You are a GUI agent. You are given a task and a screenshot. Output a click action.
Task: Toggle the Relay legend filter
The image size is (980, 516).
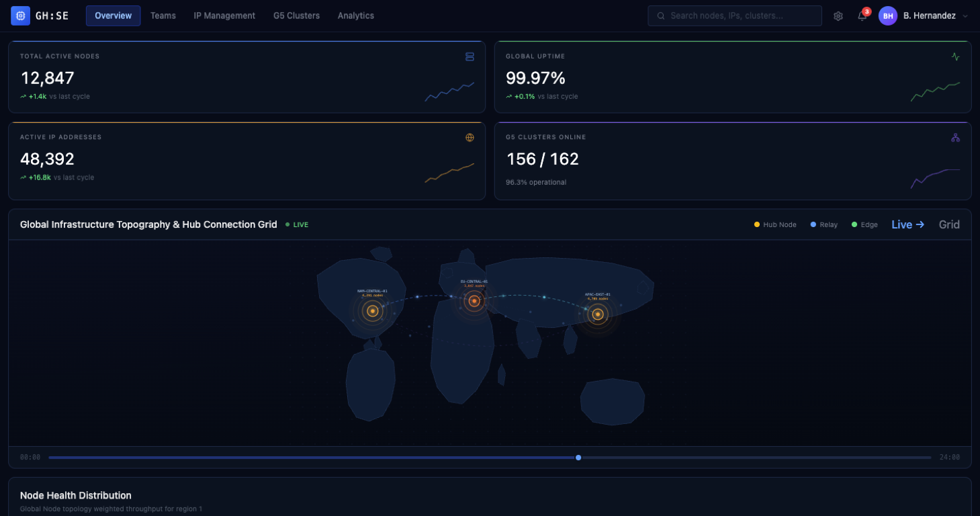tap(824, 225)
